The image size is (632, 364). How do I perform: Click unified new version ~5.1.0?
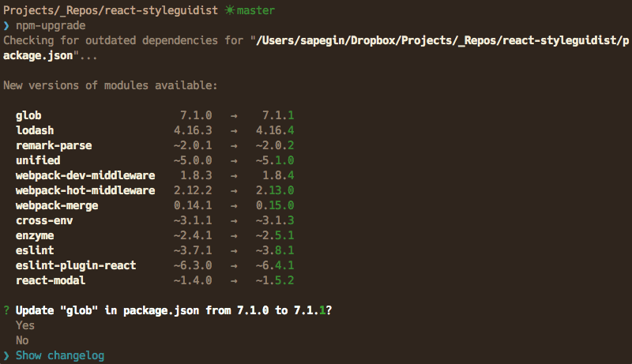(275, 160)
